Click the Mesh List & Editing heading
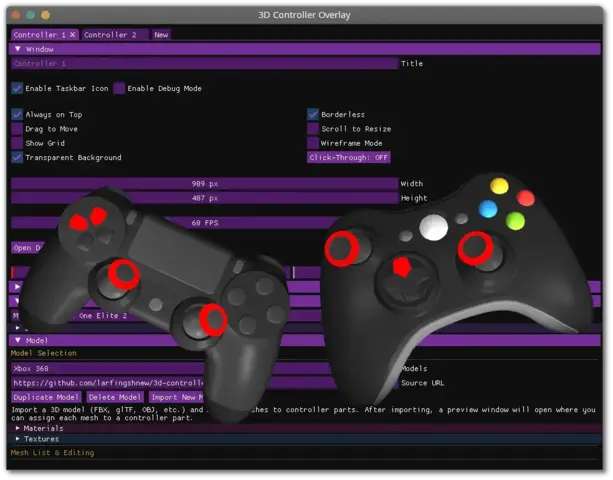The height and width of the screenshot is (480, 613). tap(52, 453)
